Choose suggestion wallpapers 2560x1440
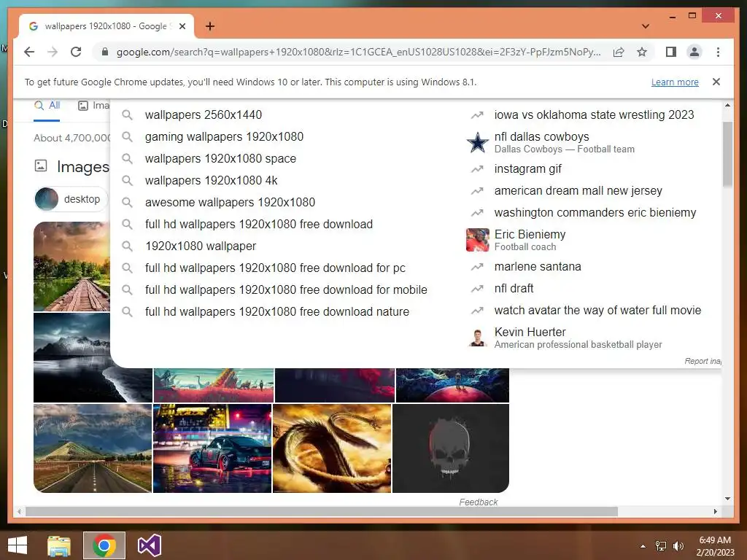747x560 pixels. (204, 114)
